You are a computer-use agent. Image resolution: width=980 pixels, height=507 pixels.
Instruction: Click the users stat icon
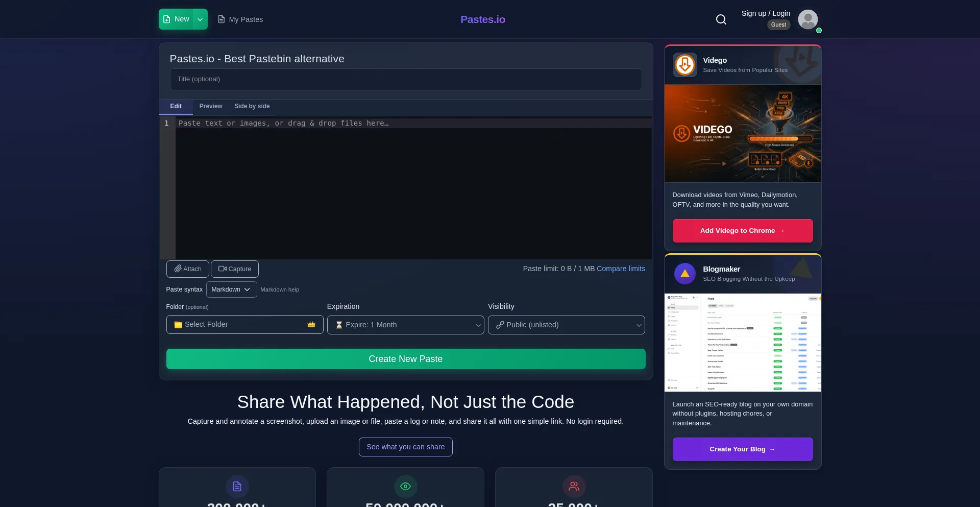(574, 487)
